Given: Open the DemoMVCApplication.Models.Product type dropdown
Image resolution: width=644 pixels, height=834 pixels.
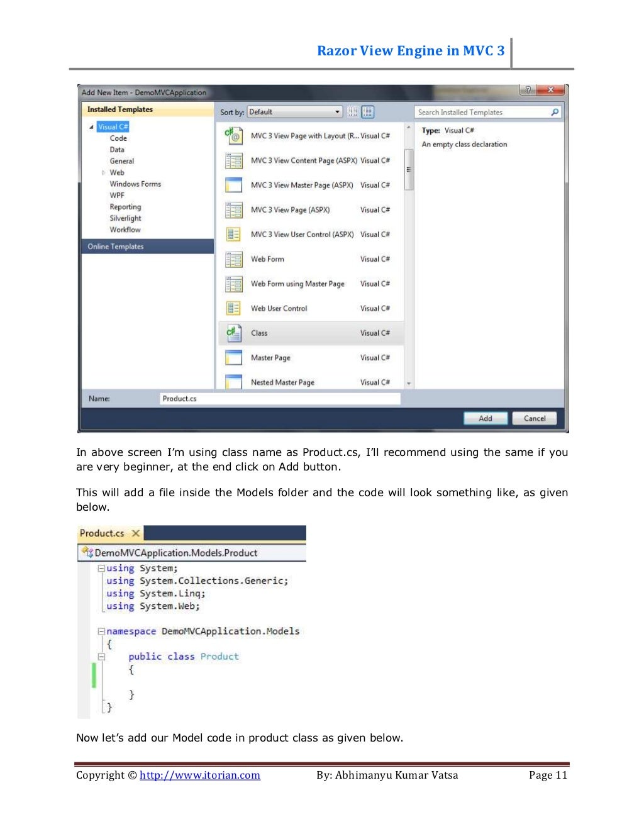Looking at the screenshot, I should point(192,552).
